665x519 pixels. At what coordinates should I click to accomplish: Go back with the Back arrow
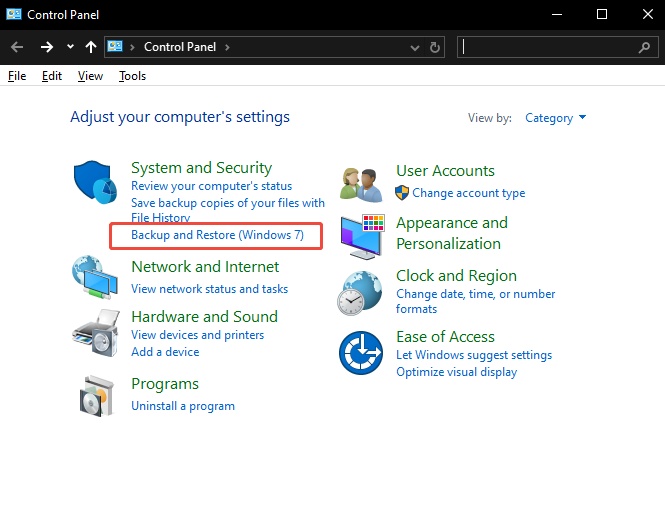pyautogui.click(x=17, y=47)
